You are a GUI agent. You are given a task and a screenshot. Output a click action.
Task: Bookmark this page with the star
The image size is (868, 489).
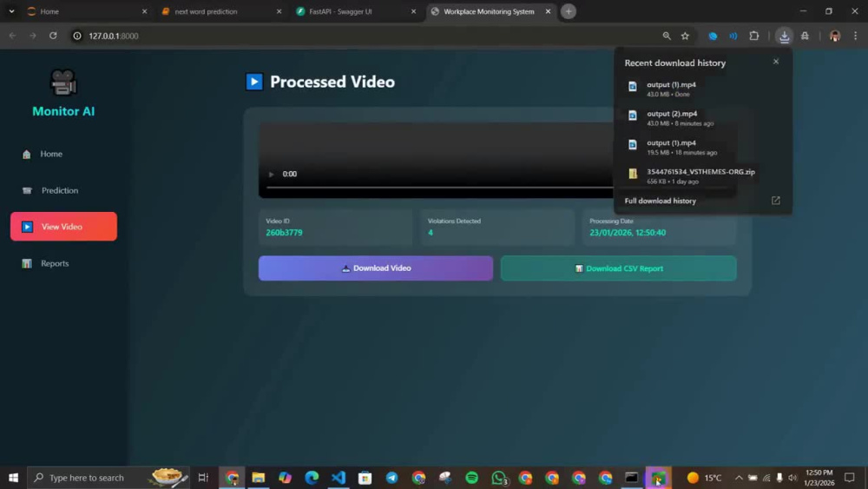[686, 36]
